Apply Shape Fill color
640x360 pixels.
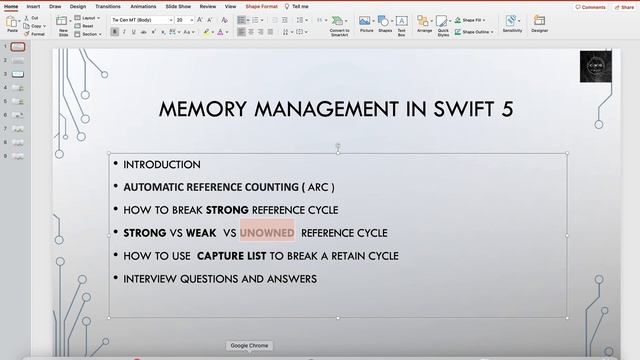click(x=469, y=20)
